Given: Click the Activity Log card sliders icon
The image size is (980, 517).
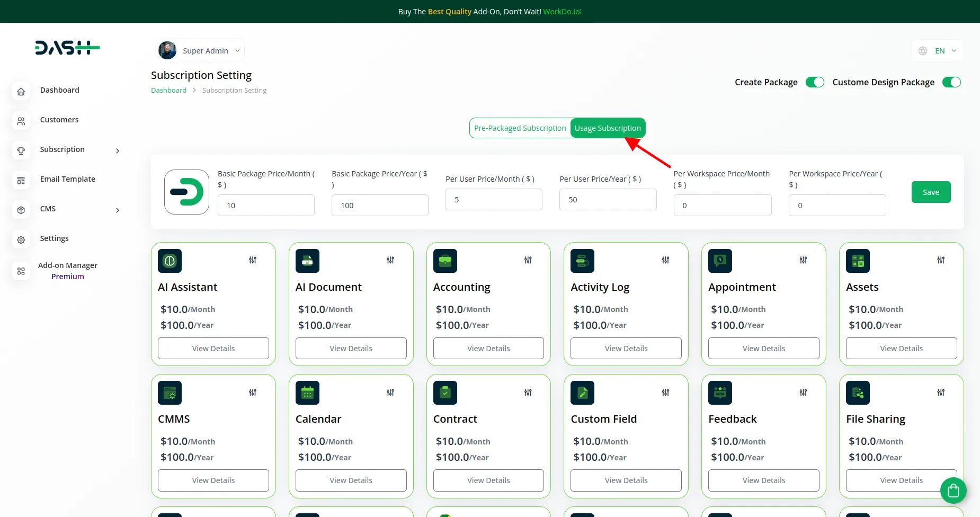Looking at the screenshot, I should click(x=665, y=260).
